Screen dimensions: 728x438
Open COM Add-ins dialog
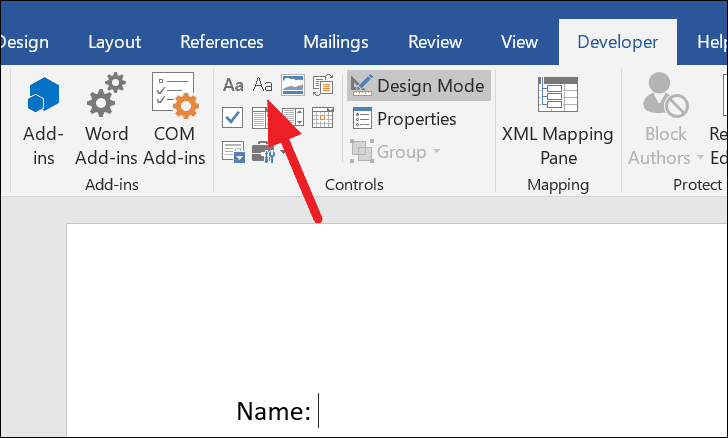174,120
